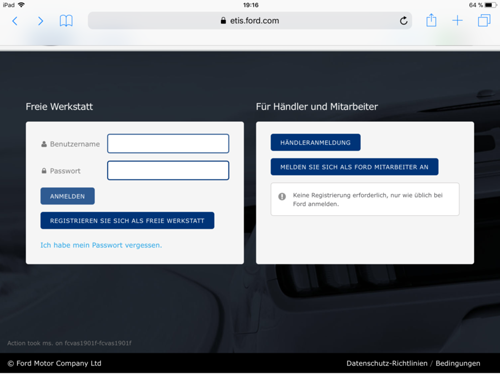This screenshot has width=500, height=375.
Task: Open the Safari share sheet icon
Action: 431,20
